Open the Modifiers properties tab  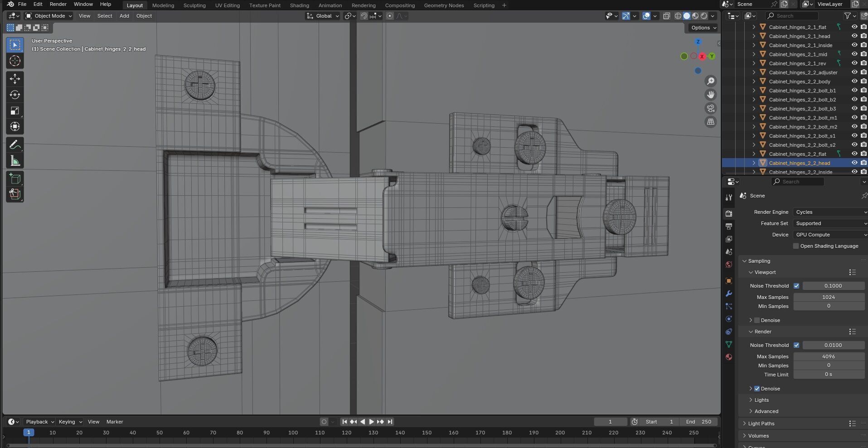click(x=729, y=294)
